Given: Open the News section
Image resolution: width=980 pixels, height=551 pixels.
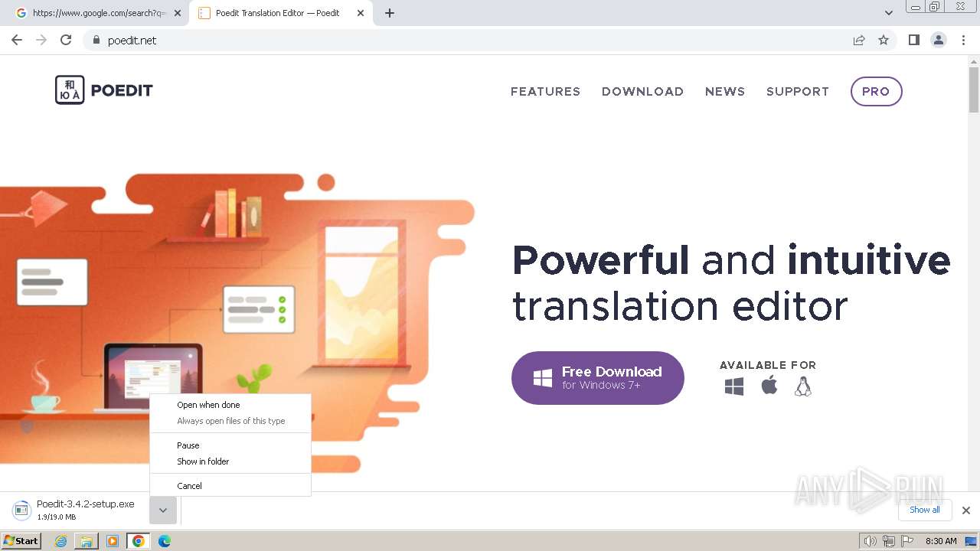Looking at the screenshot, I should tap(725, 91).
